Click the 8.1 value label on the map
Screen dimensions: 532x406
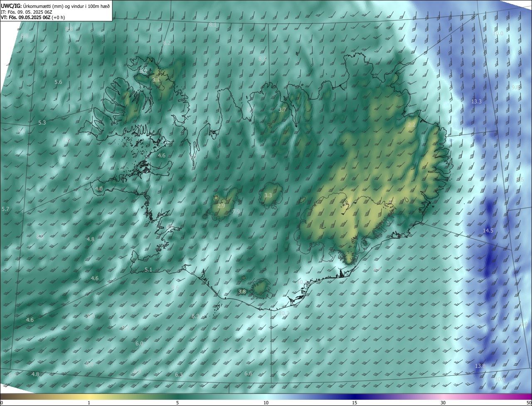click(x=212, y=25)
